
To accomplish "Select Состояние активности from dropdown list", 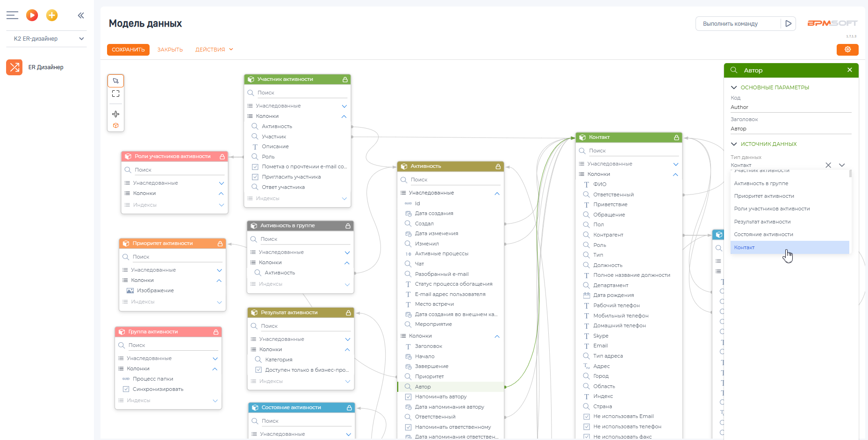I will click(763, 234).
